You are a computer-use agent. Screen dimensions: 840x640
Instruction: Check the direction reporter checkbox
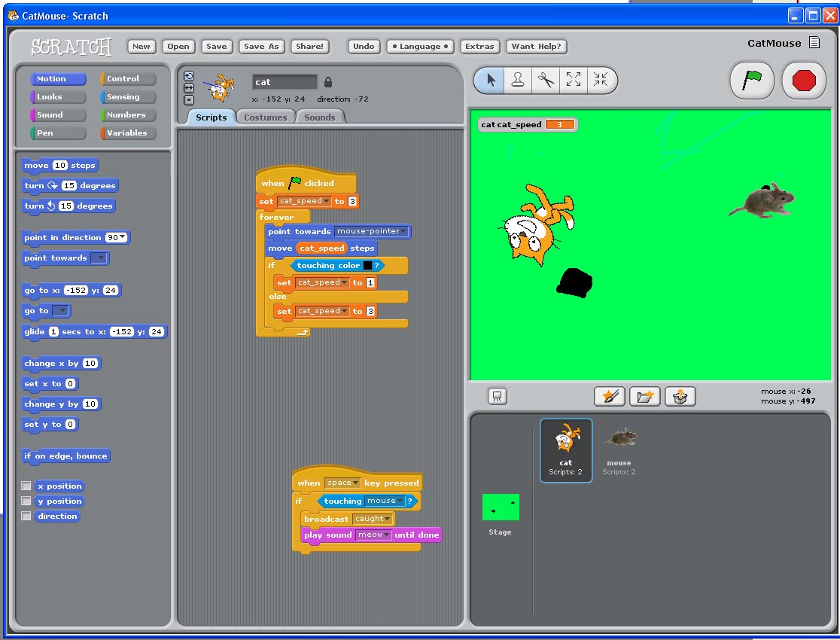26,517
